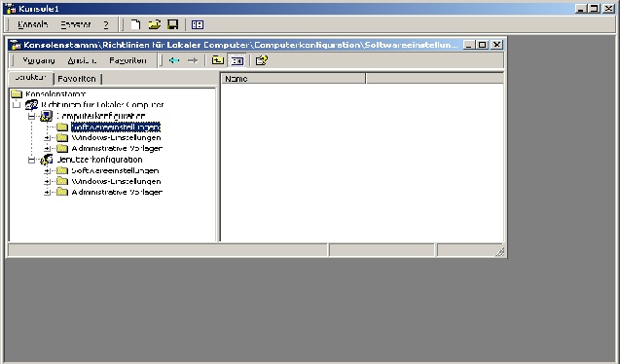Go up one level with folder-up icon

point(217,60)
